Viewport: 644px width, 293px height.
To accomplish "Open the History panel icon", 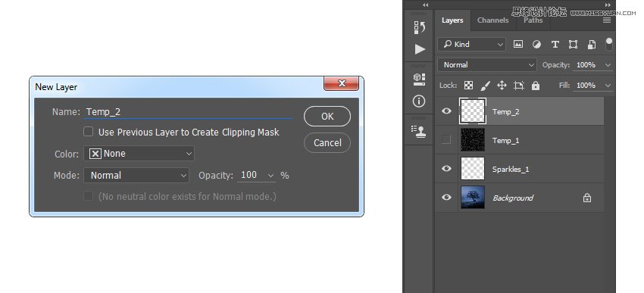I will coord(419,27).
